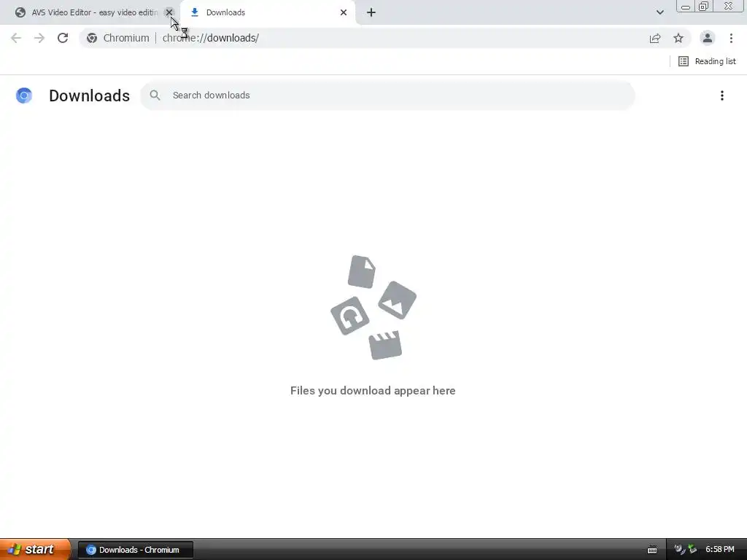The height and width of the screenshot is (560, 747).
Task: Open the share page icon
Action: point(655,38)
